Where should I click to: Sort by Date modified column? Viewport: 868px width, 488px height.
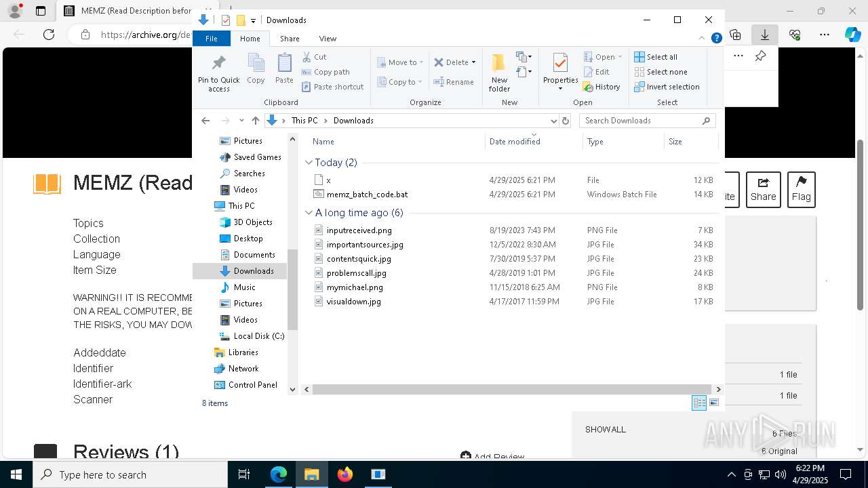pos(534,142)
